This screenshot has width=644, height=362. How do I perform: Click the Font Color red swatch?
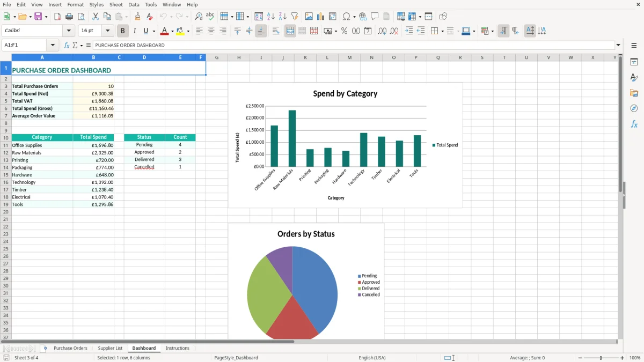pos(164,31)
